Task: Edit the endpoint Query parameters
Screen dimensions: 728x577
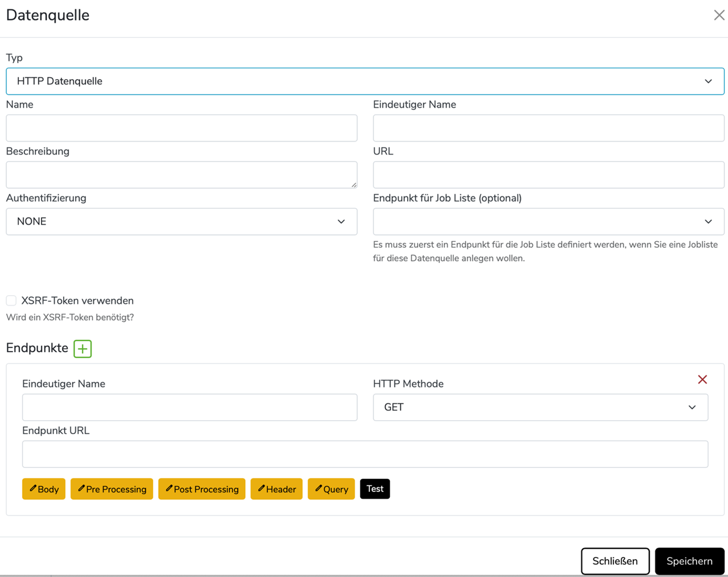Action: pyautogui.click(x=331, y=489)
